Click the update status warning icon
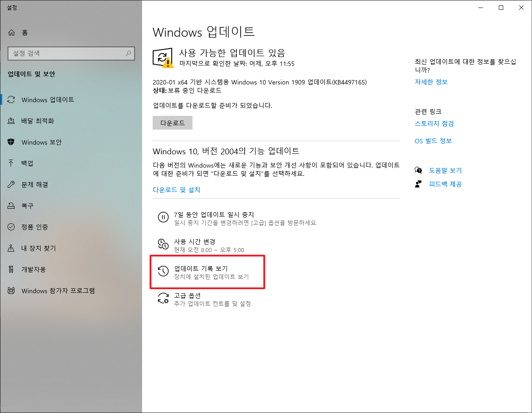 [x=163, y=58]
